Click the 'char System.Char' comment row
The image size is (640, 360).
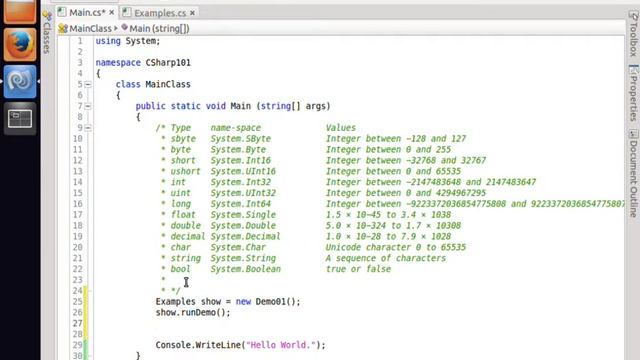(313, 247)
